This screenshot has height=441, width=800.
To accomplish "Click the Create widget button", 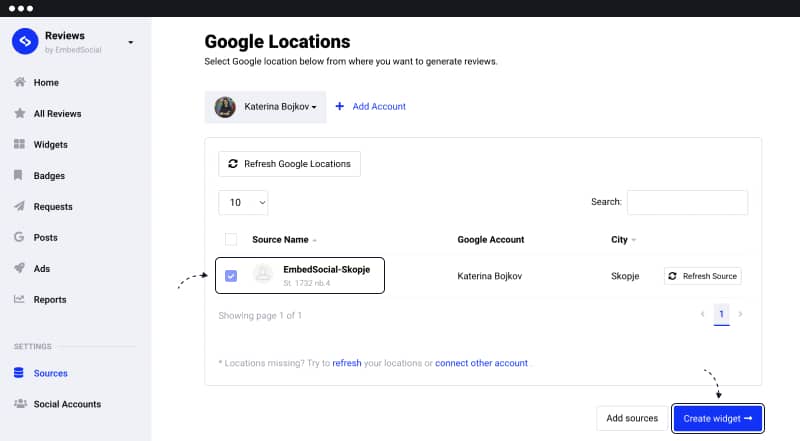I will click(x=717, y=419).
